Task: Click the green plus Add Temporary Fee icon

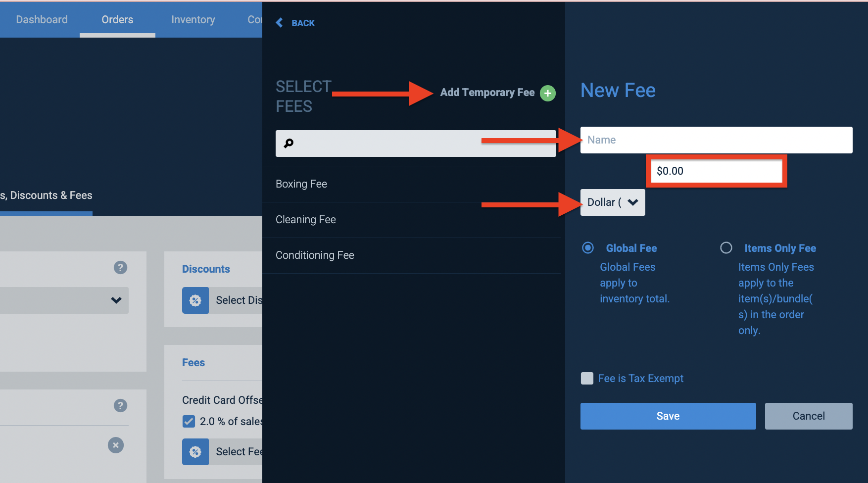Action: [x=548, y=93]
